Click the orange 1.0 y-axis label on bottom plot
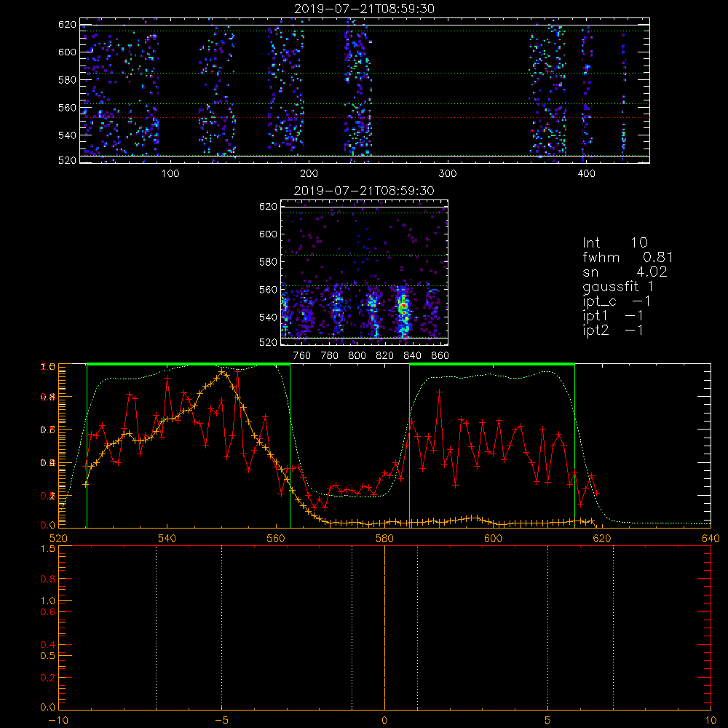This screenshot has height=728, width=728. (x=48, y=601)
